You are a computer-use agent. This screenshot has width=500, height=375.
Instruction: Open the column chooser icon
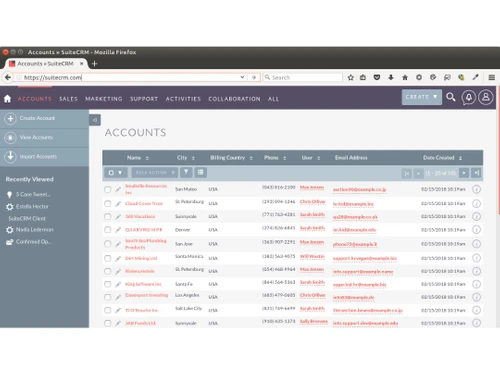coord(200,172)
